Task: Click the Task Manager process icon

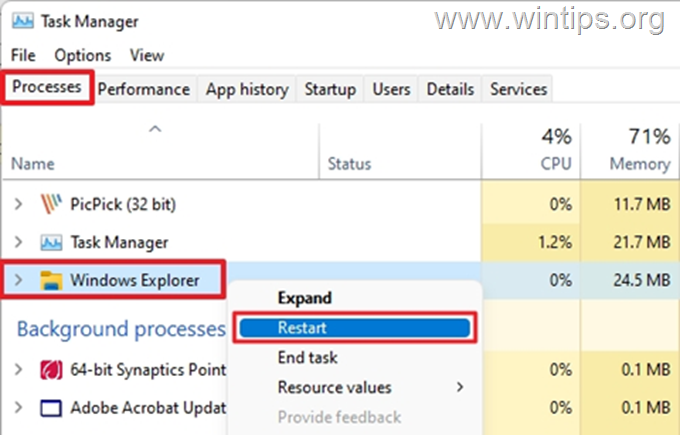Action: 51,242
